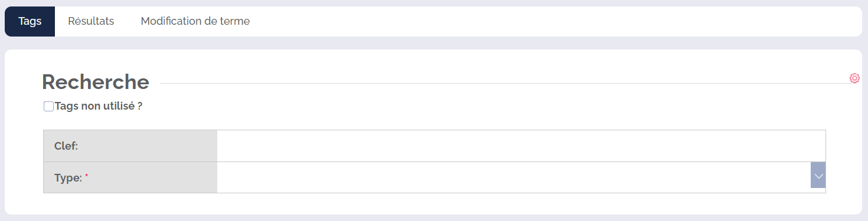Toggle unused tags via its text label
The width and height of the screenshot is (868, 221).
coord(99,107)
